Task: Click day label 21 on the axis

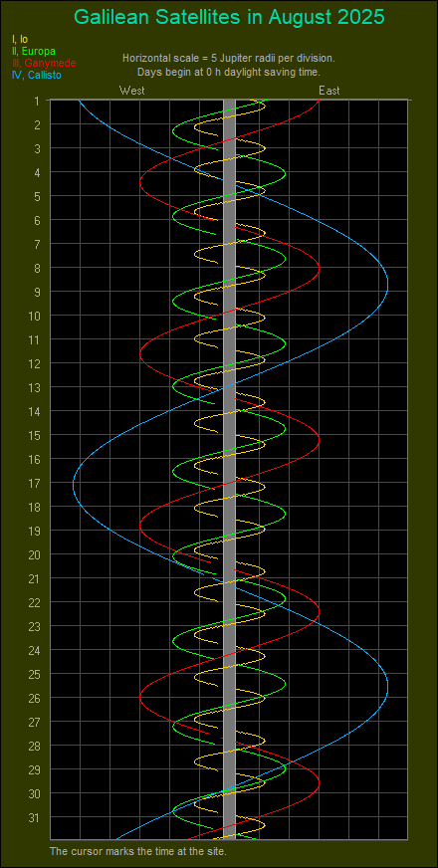Action: (x=34, y=578)
